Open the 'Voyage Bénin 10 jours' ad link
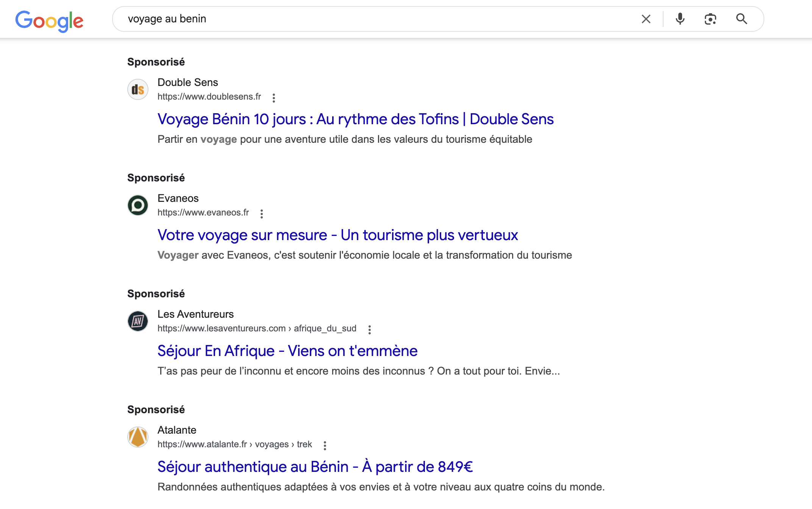Viewport: 812px width, 509px height. (x=356, y=119)
